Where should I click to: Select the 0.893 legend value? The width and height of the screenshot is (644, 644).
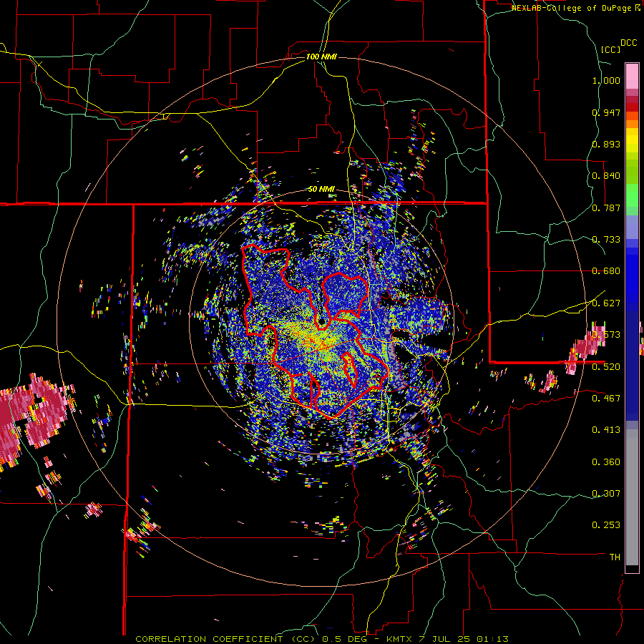(606, 144)
